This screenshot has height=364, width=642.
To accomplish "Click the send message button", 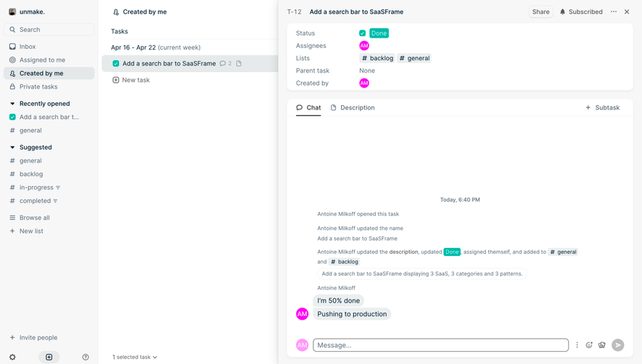I will pyautogui.click(x=618, y=345).
